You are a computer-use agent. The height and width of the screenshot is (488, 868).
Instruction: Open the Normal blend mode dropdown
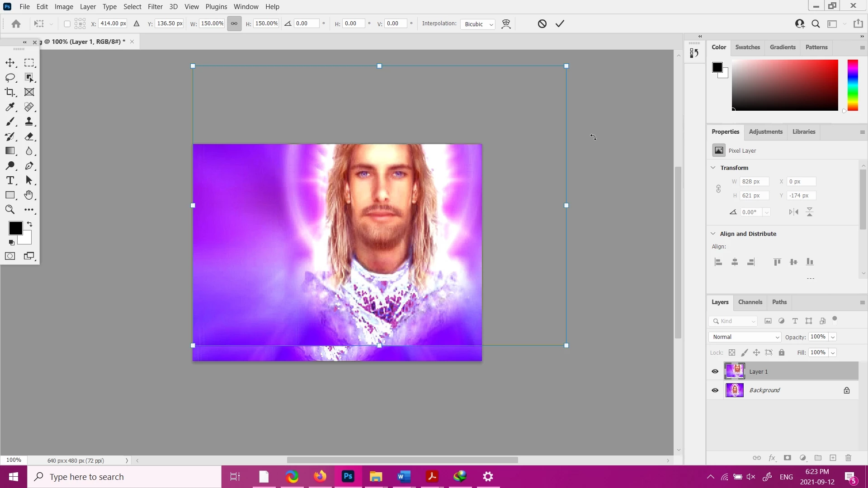pos(745,337)
